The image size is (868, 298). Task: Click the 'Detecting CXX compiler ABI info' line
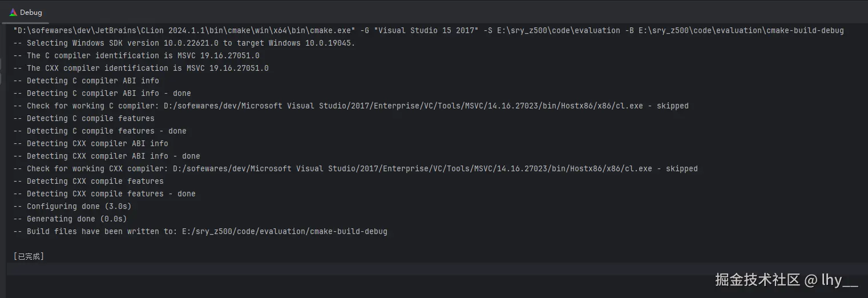click(90, 143)
